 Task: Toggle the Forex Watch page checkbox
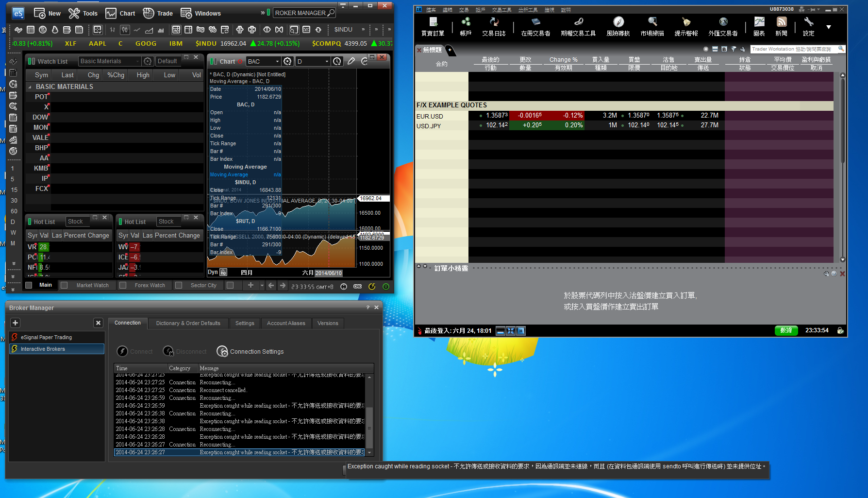point(123,285)
